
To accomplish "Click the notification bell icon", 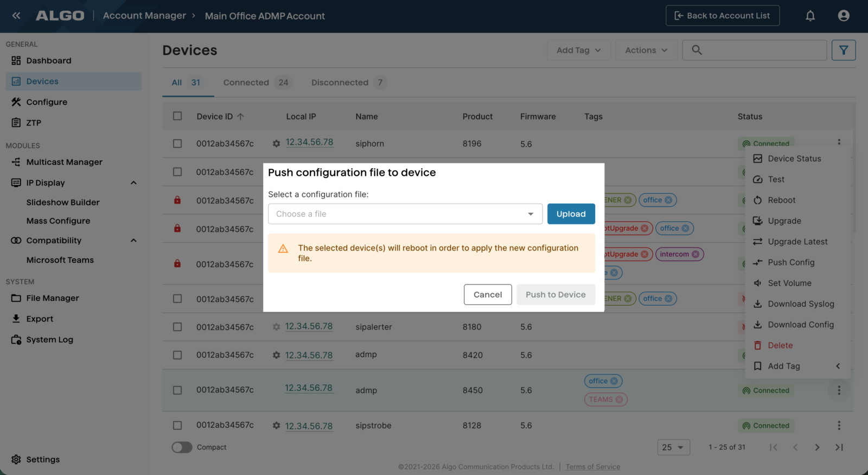I will coord(810,16).
